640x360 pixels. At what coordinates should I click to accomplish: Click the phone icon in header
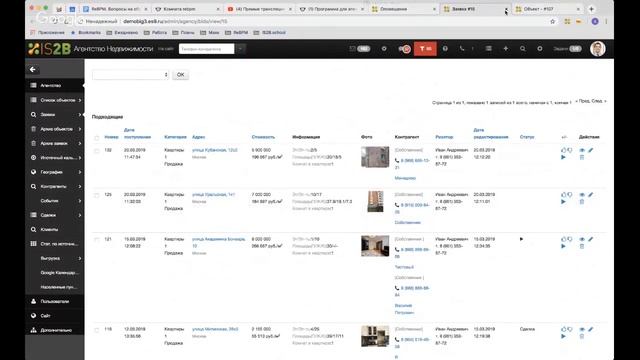(x=462, y=49)
